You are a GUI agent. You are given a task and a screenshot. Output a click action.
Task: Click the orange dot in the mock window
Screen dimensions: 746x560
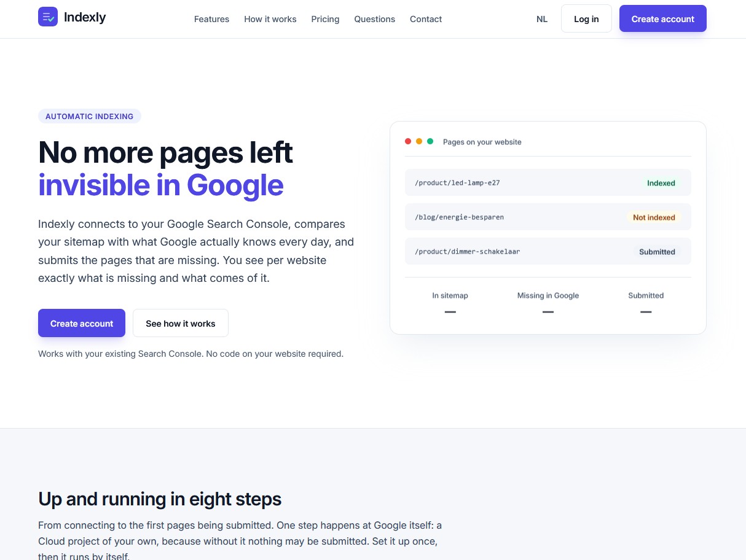[x=419, y=141]
